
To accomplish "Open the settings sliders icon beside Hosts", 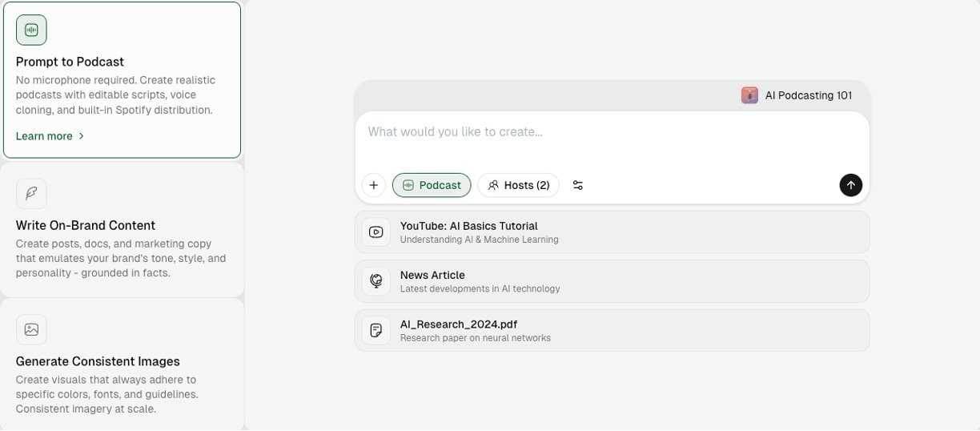I will click(x=578, y=185).
